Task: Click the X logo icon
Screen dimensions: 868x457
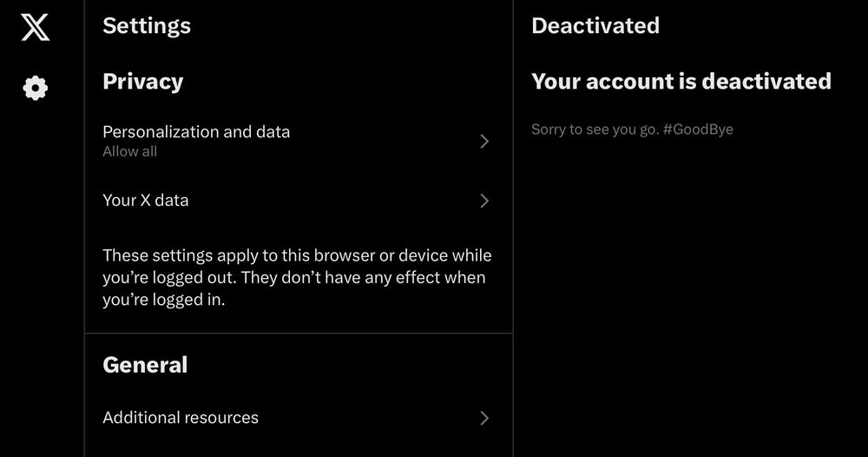Action: 36,27
